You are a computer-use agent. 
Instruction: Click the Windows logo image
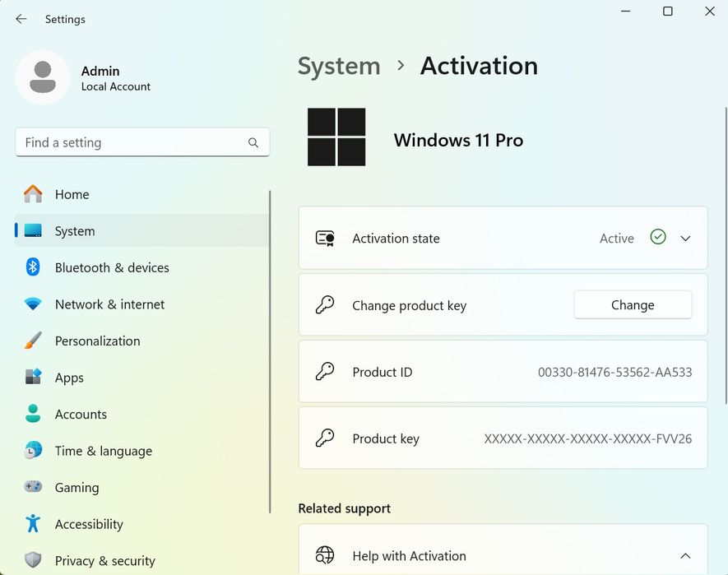[336, 137]
